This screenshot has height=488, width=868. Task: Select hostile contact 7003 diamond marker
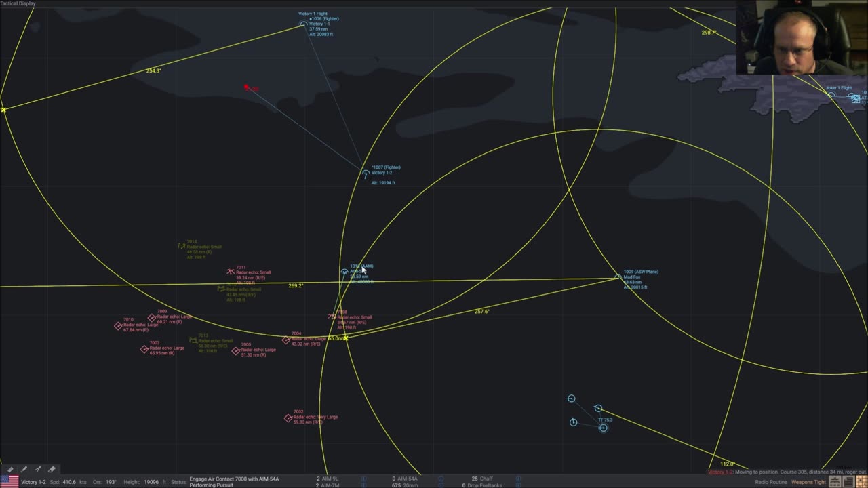click(x=144, y=350)
